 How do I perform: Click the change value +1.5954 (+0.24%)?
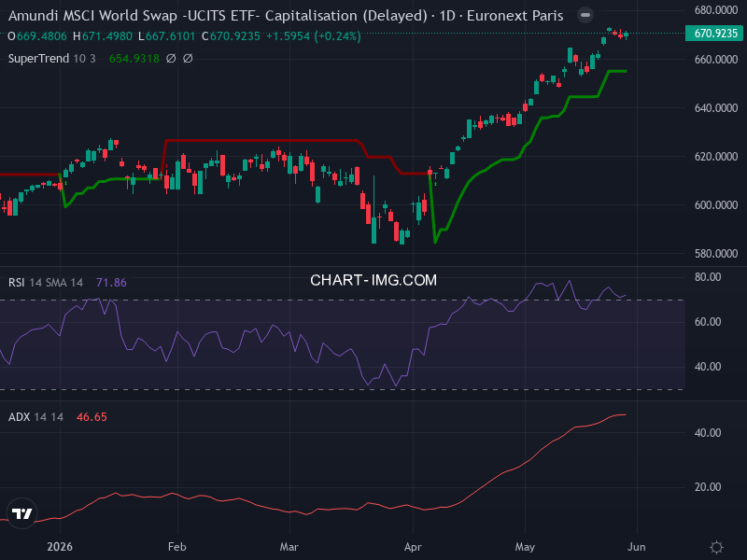314,36
